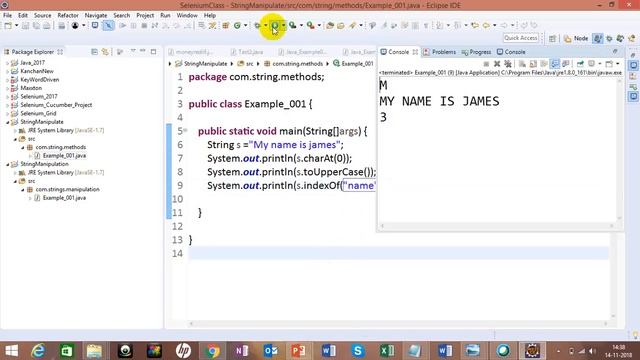
Task: Click the Internet Explorer taskbar icon
Action: [x=38, y=351]
